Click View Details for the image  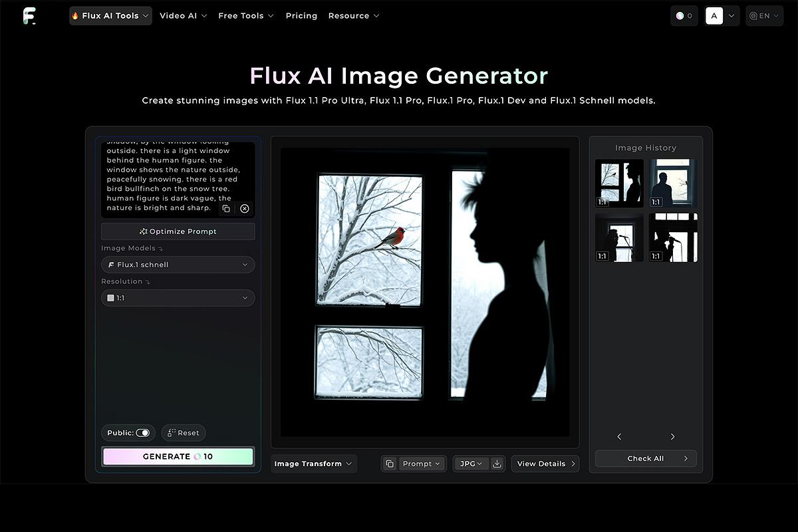pos(545,464)
